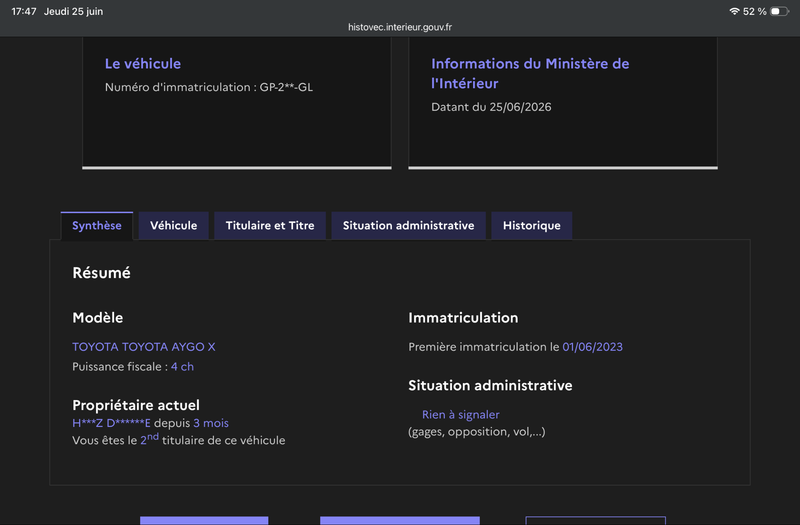
Task: Click the 52 % battery percentage
Action: (x=755, y=11)
